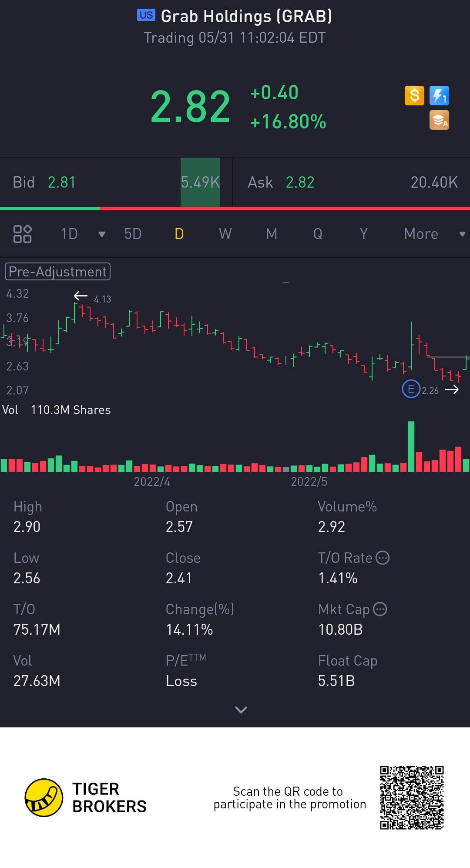Tap the orange stacked layers icon

(439, 120)
